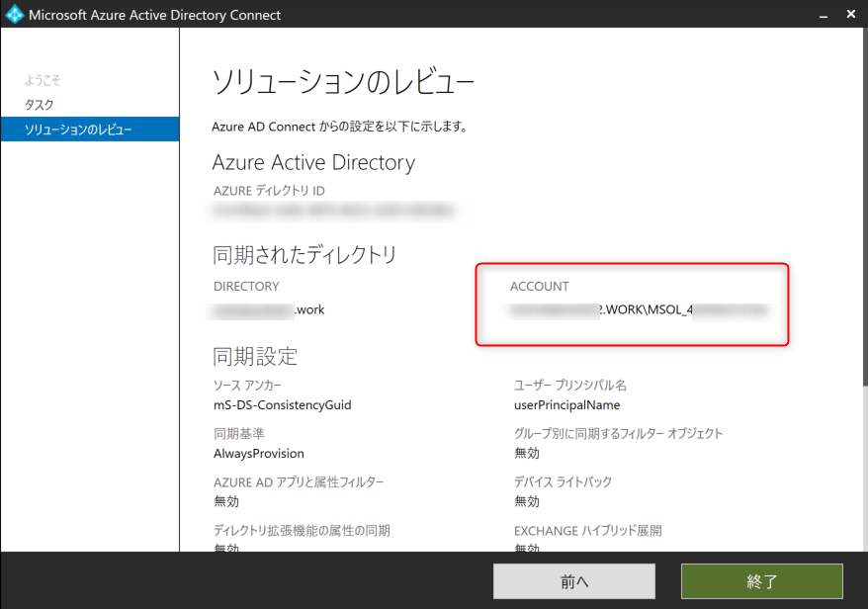Select ソリューションのレビュー sidebar item
Viewport: 868px width, 609px height.
point(90,129)
